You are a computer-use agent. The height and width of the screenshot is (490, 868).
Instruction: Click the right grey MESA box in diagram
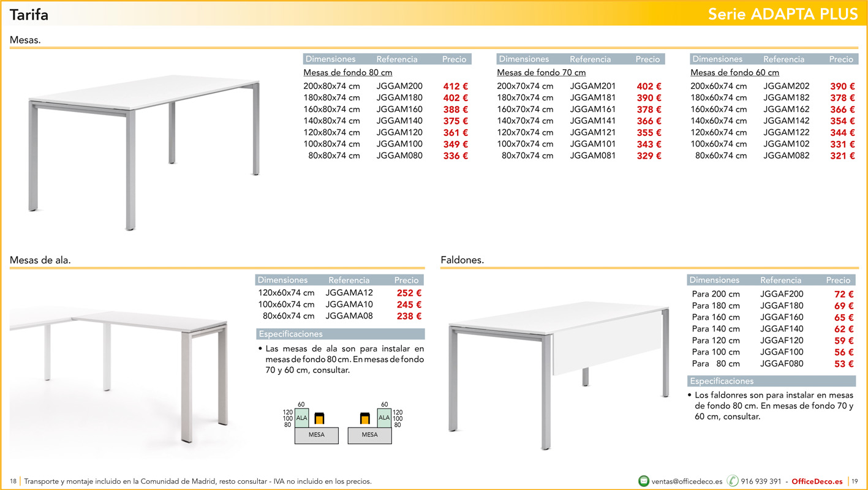tap(370, 435)
